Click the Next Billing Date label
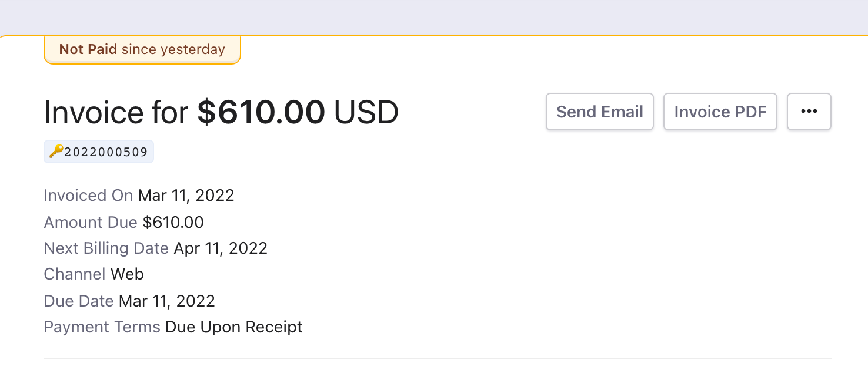868x370 pixels. 106,248
